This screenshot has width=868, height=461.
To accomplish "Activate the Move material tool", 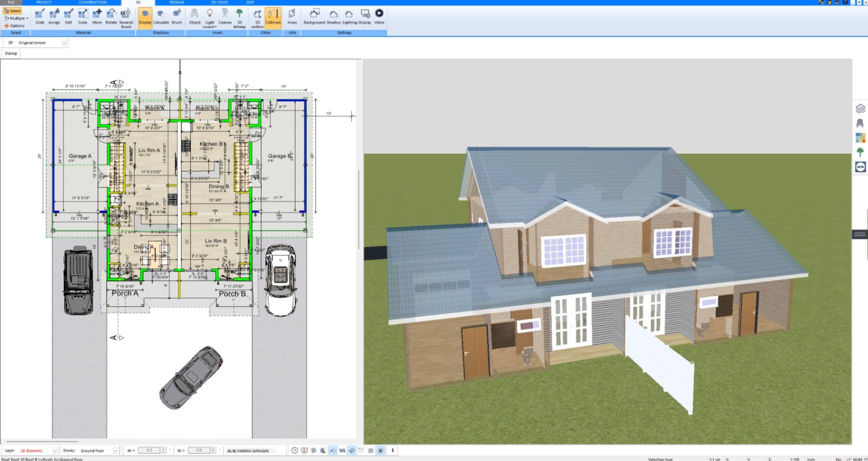I will point(97,16).
